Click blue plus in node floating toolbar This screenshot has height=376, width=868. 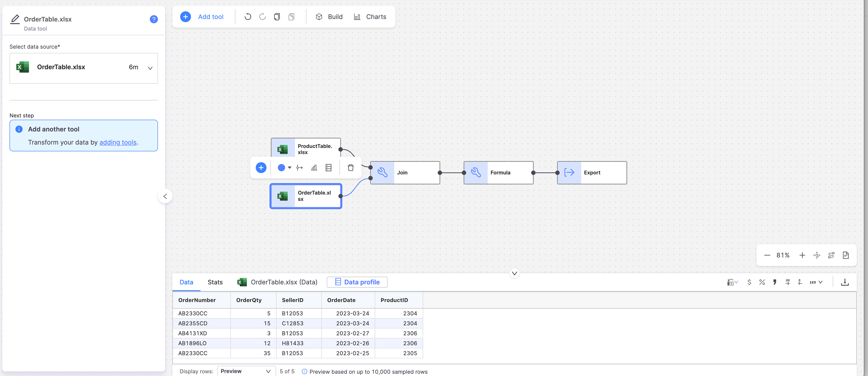pyautogui.click(x=261, y=167)
